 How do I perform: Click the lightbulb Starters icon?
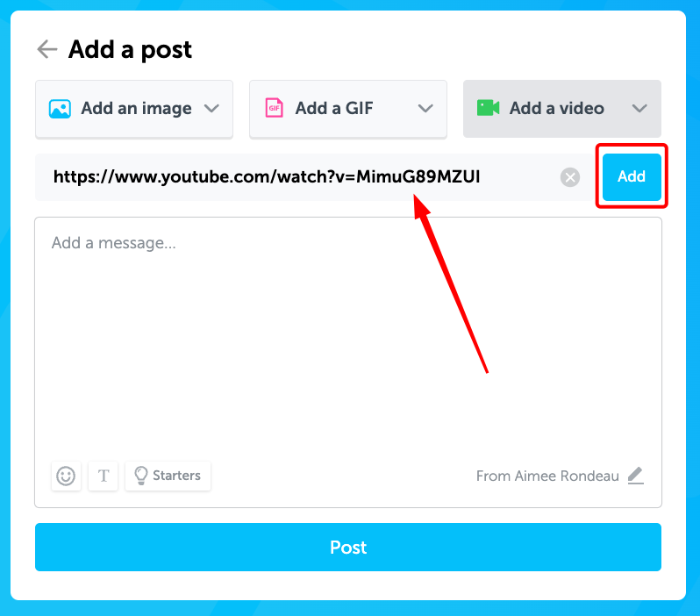point(140,476)
